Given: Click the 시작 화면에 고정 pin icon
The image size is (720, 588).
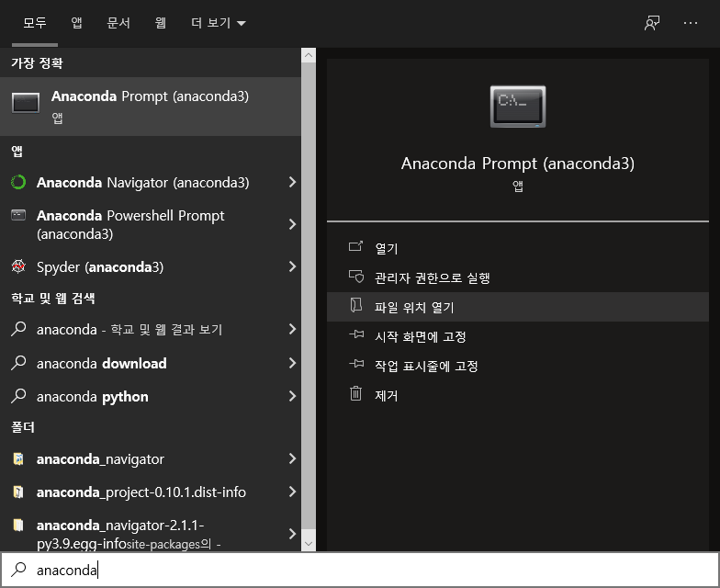Looking at the screenshot, I should coord(356,334).
